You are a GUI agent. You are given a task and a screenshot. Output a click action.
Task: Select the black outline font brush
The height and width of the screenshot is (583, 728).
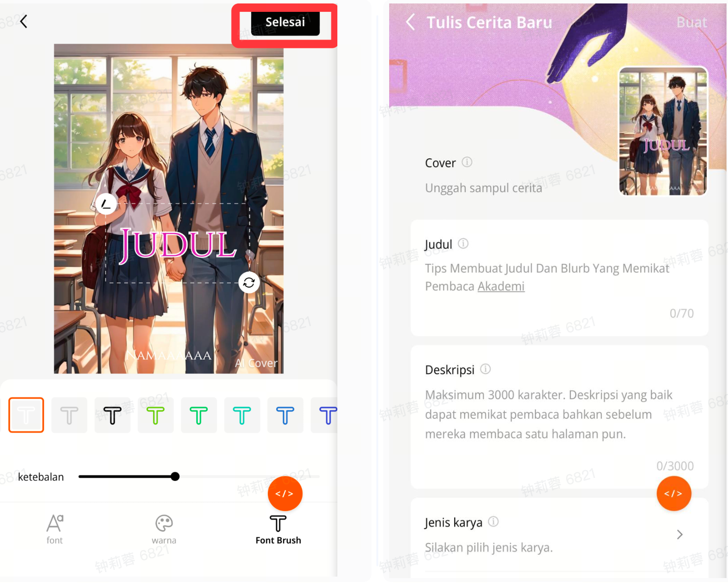click(x=112, y=415)
